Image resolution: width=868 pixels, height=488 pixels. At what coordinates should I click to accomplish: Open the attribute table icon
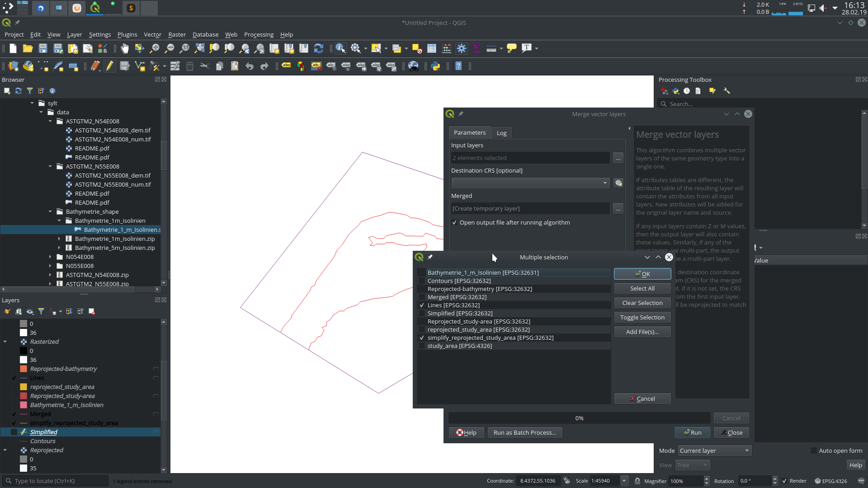(x=430, y=48)
